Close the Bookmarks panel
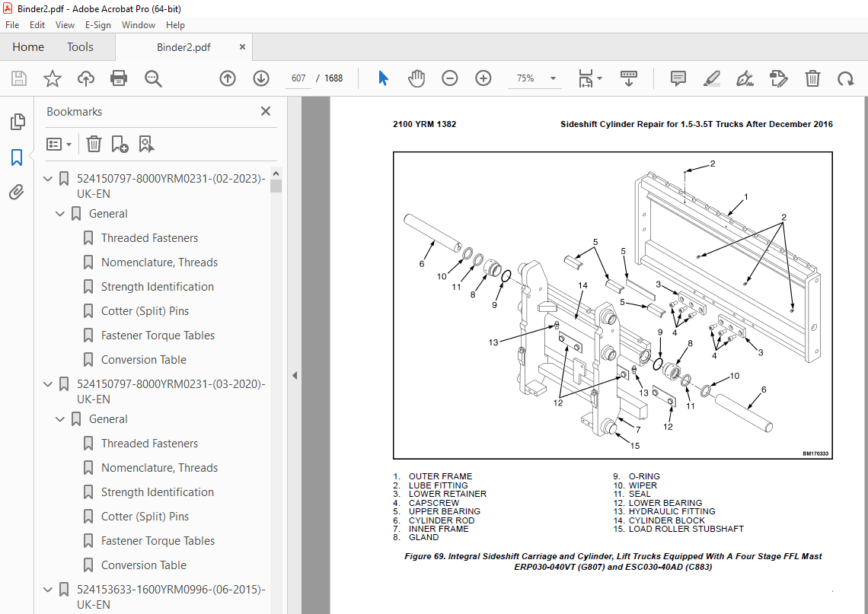The width and height of the screenshot is (868, 614). (266, 111)
